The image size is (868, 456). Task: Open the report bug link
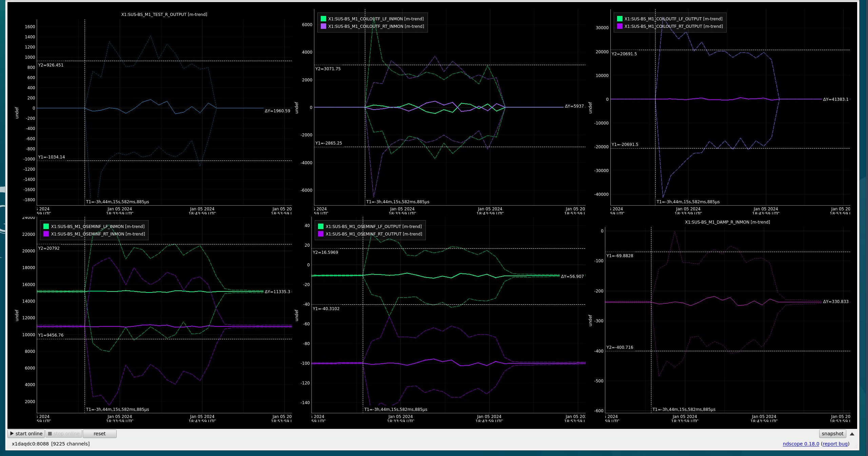[835, 444]
